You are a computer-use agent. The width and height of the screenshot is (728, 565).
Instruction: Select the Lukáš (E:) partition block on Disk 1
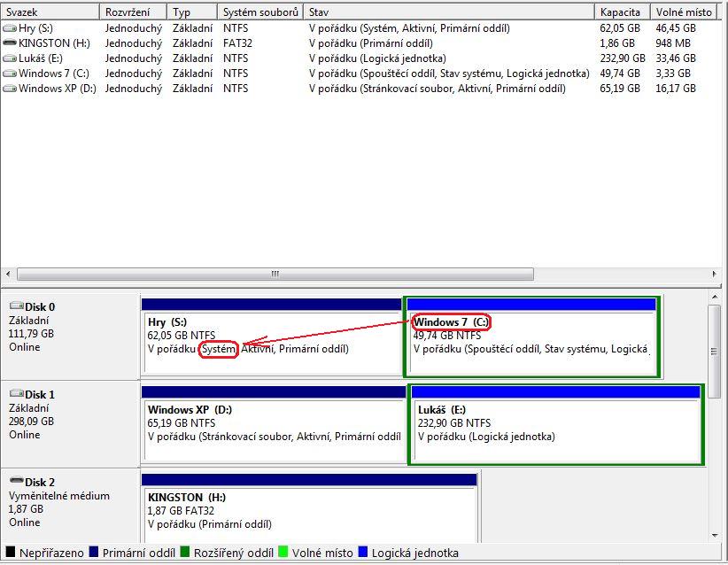point(556,424)
